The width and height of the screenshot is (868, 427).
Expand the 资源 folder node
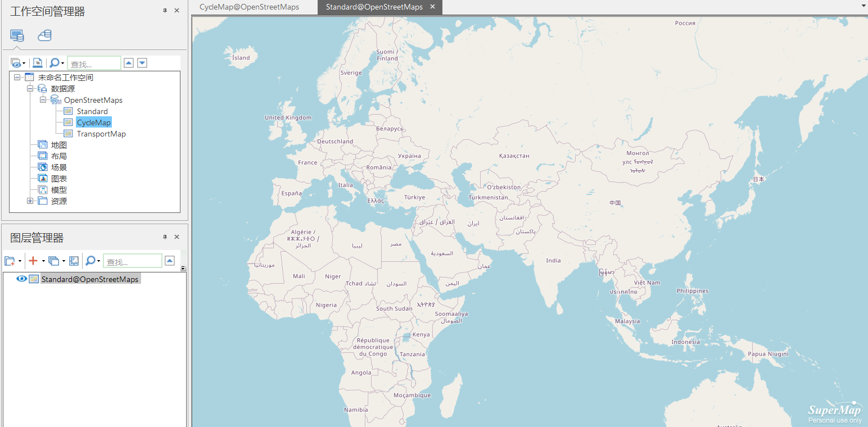(x=30, y=201)
